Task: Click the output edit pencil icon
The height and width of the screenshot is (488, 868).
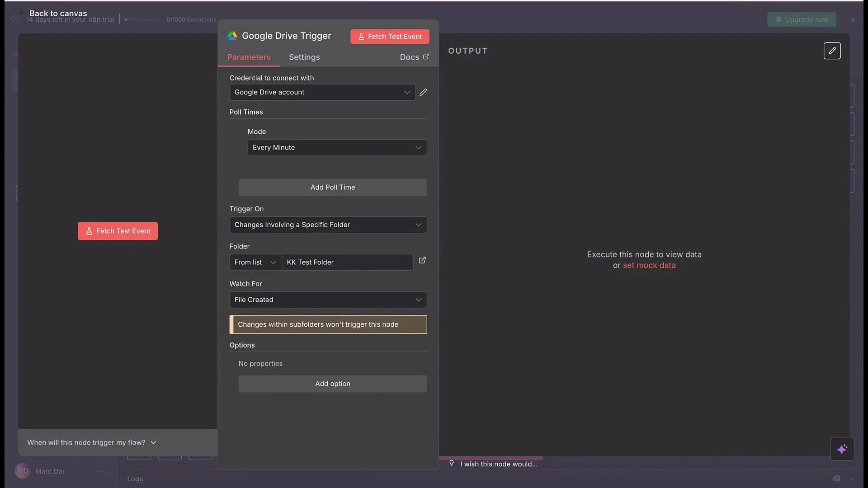Action: (832, 51)
